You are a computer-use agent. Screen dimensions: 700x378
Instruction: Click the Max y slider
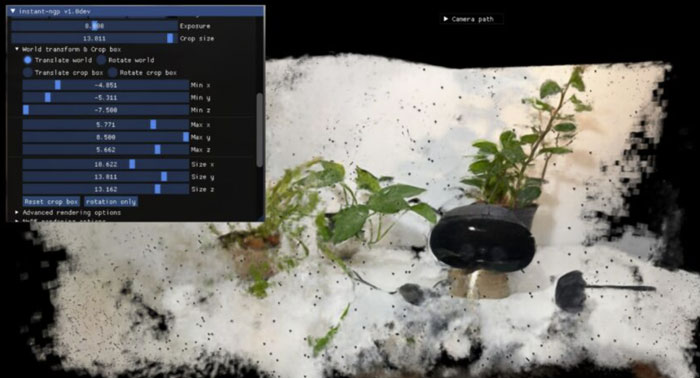click(x=106, y=137)
